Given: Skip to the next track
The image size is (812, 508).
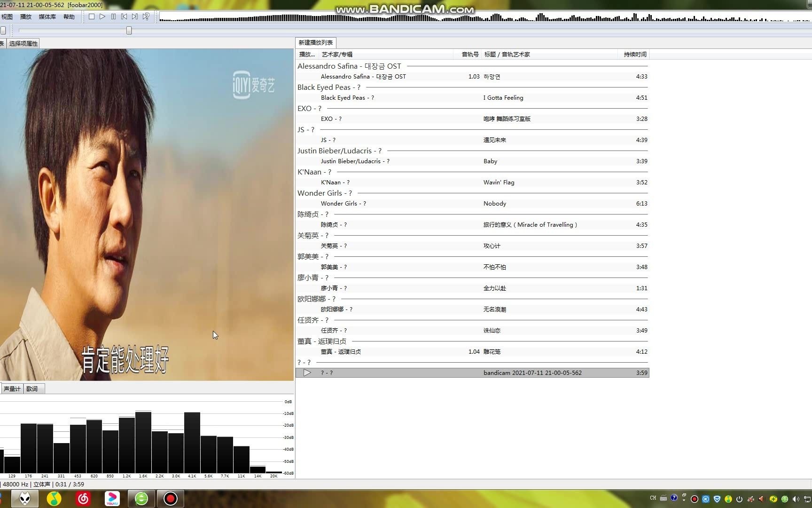Looking at the screenshot, I should click(x=135, y=16).
